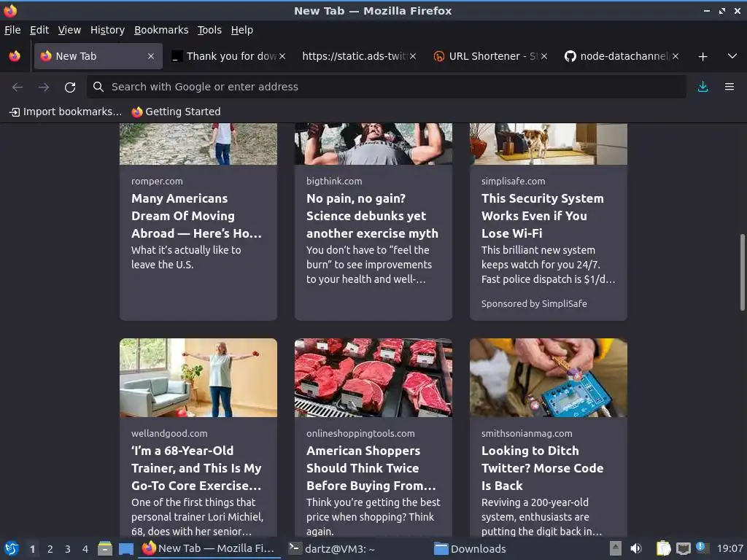Open the desktop start menu icon

(12, 549)
